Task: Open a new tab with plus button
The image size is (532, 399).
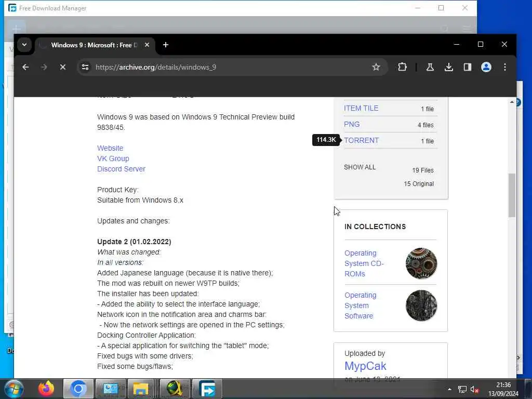Action: coord(166,45)
